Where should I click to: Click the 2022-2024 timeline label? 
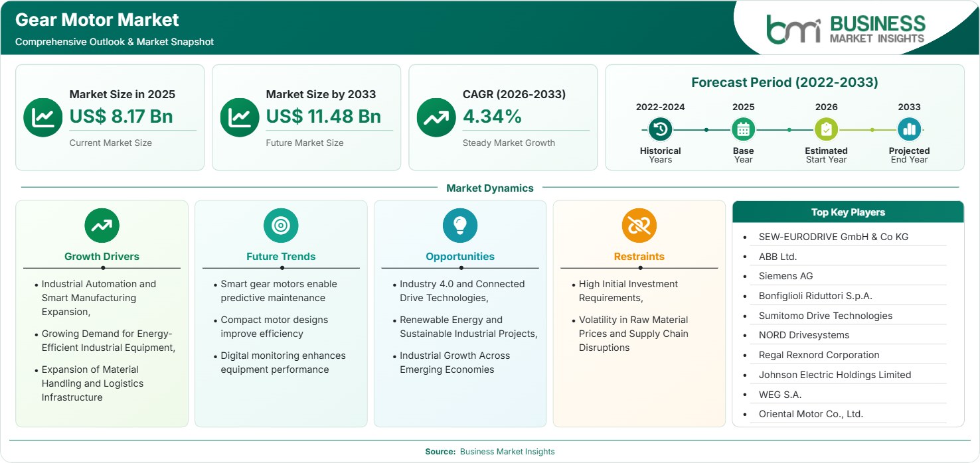[660, 107]
